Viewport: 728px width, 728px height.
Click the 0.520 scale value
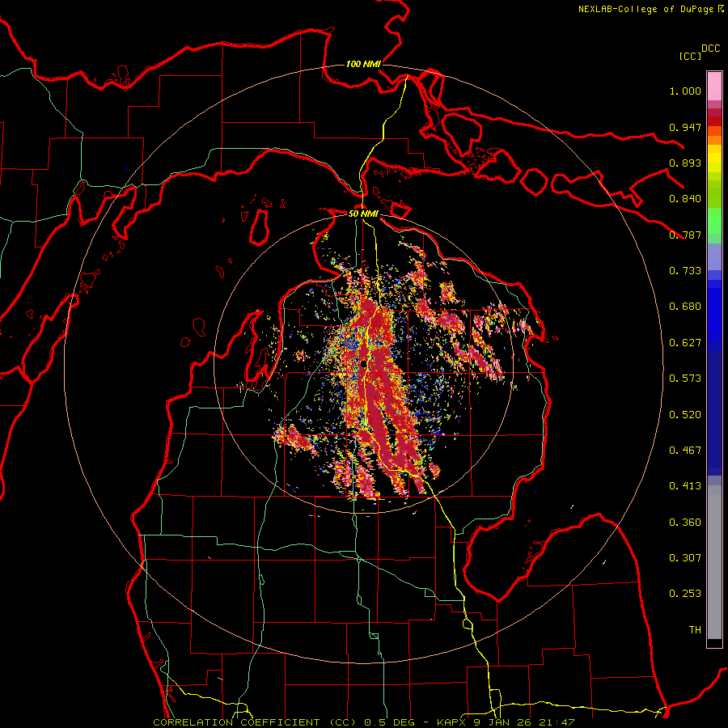(x=685, y=415)
